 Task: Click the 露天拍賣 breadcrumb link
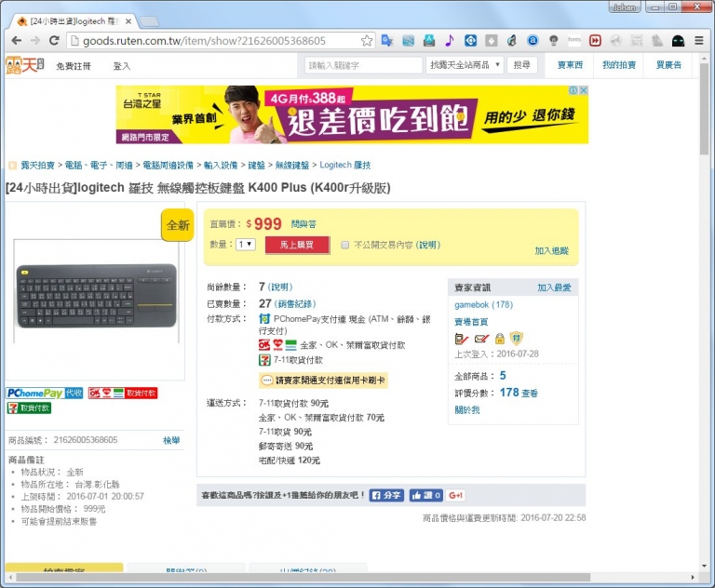click(37, 165)
